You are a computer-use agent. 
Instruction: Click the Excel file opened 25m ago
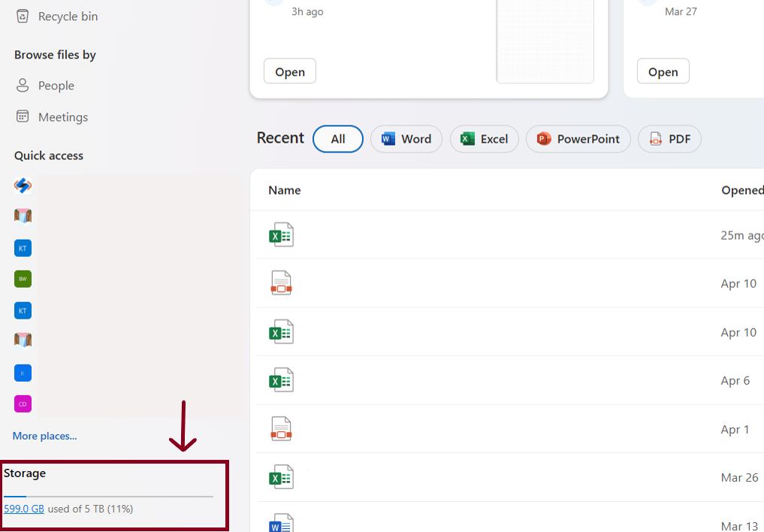281,235
